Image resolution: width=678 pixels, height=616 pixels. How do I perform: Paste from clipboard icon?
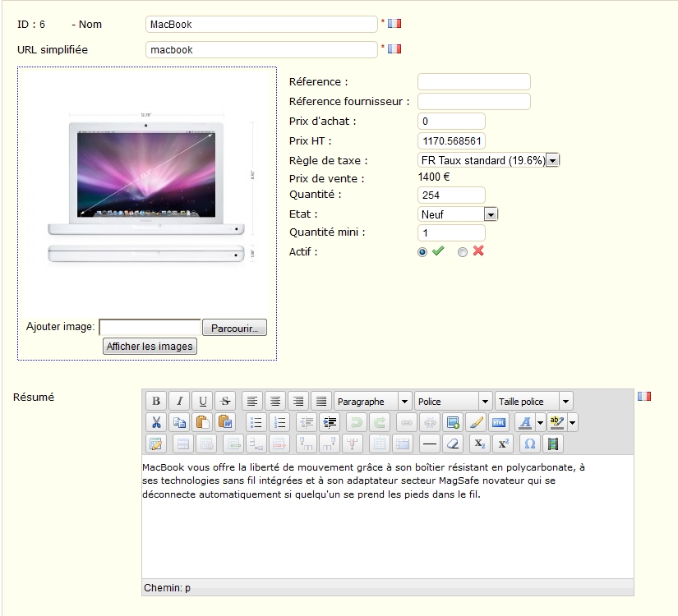click(202, 422)
